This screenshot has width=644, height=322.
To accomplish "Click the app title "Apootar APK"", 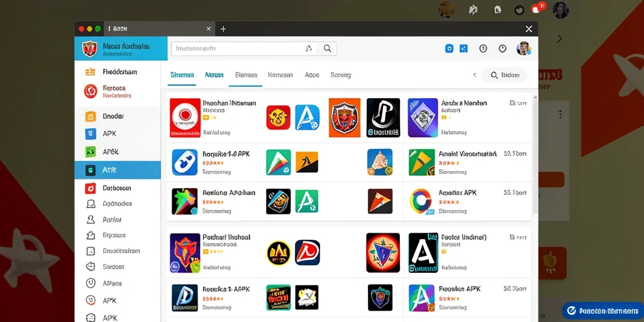I will click(458, 192).
